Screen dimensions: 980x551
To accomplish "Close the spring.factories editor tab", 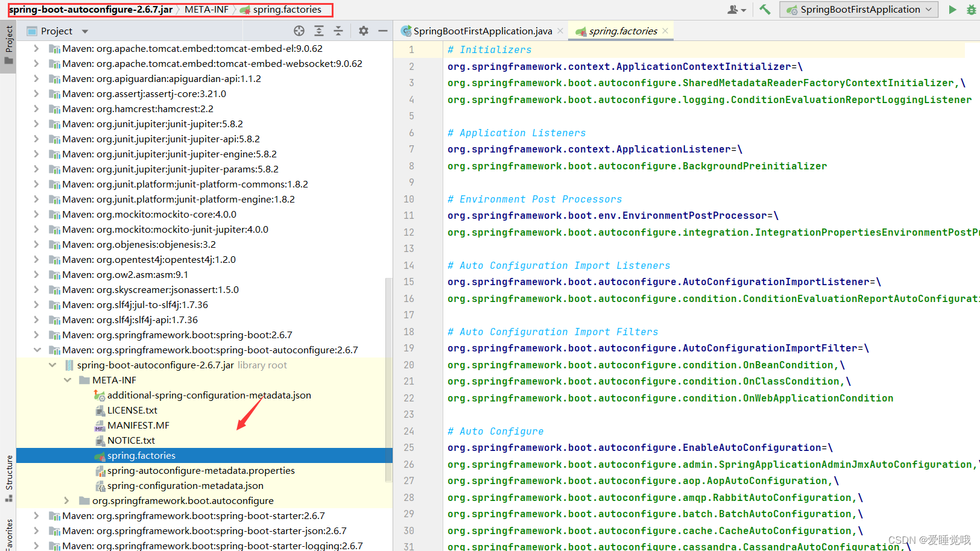I will (x=665, y=31).
